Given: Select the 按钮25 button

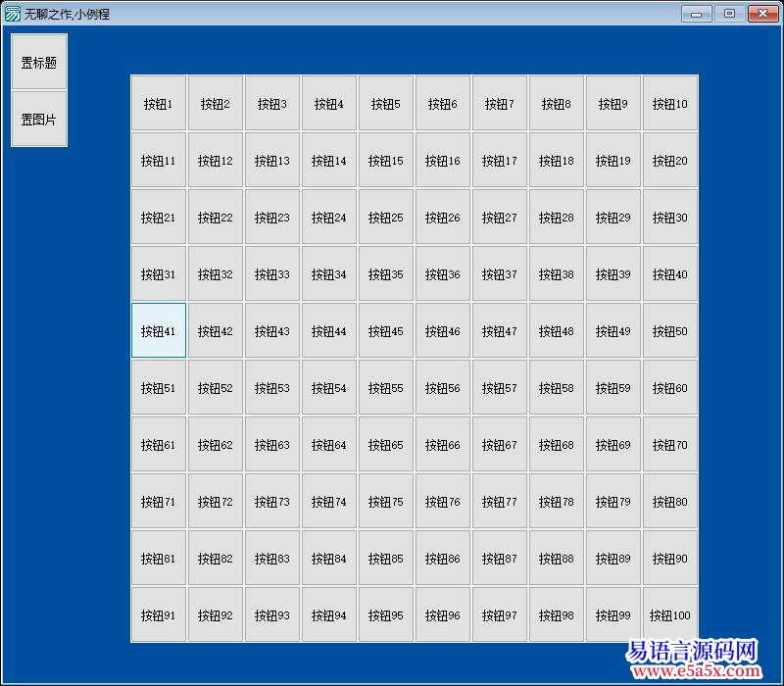Looking at the screenshot, I should pos(385,218).
